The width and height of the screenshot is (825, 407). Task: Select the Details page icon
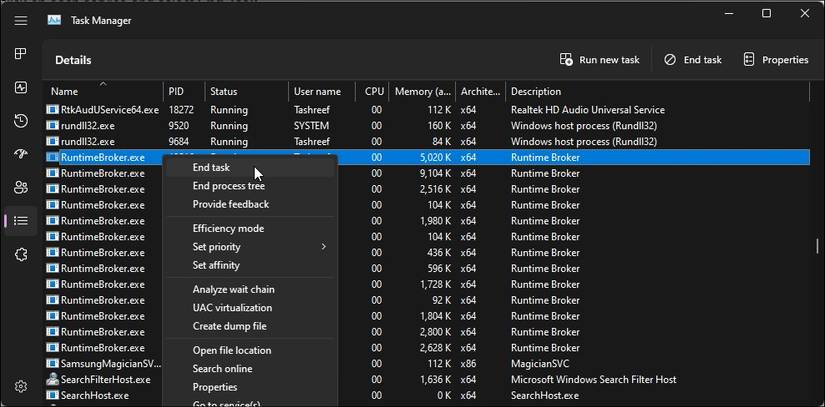21,220
